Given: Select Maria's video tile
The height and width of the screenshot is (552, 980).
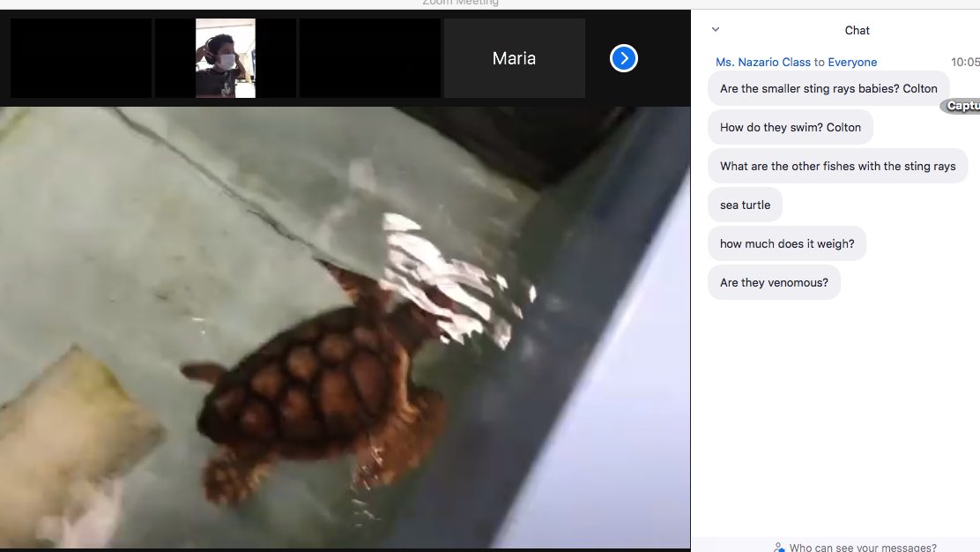Looking at the screenshot, I should 514,58.
